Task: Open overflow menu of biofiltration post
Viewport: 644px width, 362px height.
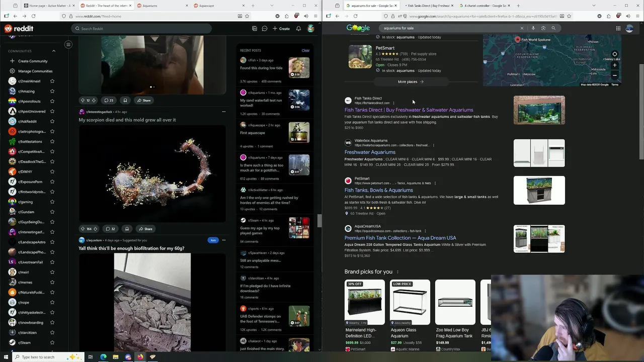Action: click(x=224, y=240)
